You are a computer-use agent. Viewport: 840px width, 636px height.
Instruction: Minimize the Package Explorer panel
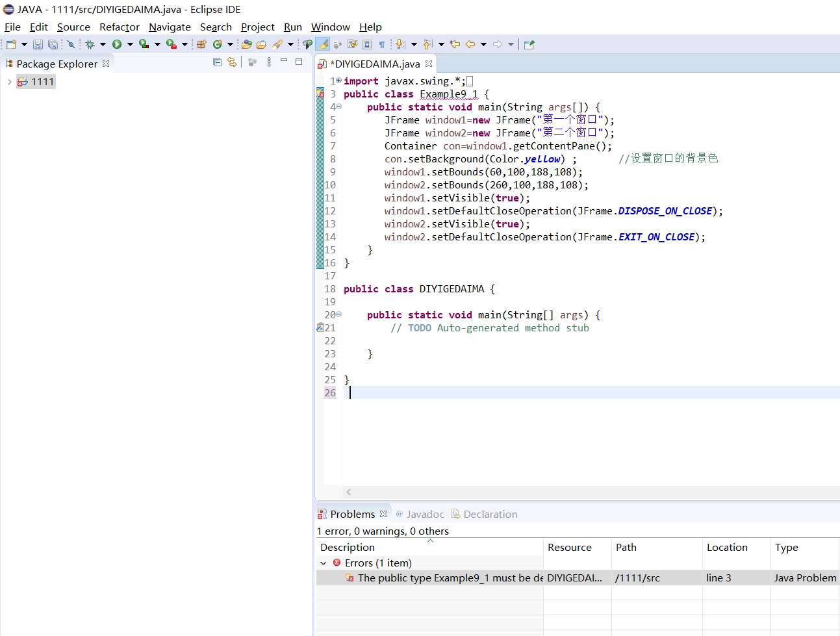[x=284, y=61]
